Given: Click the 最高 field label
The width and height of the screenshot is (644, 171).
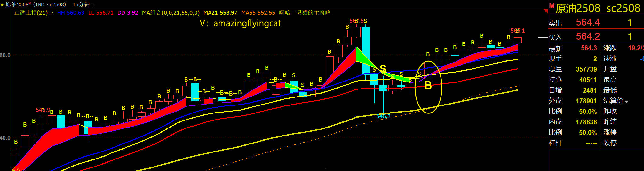Looking at the screenshot, I should click(x=610, y=80).
